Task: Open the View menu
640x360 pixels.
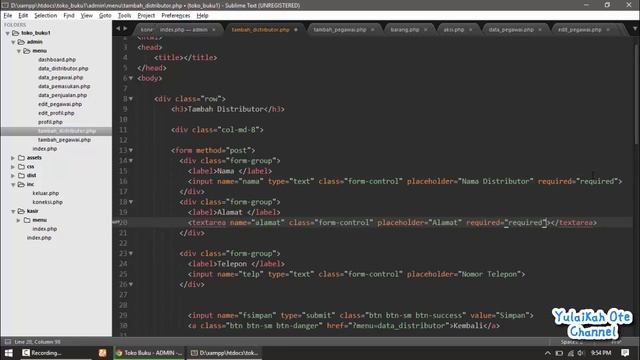Action: click(x=87, y=16)
